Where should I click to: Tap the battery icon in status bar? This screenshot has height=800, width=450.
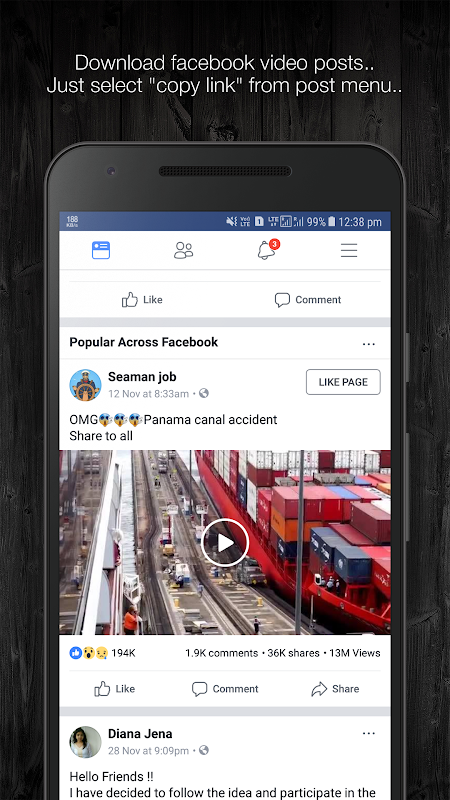point(332,221)
